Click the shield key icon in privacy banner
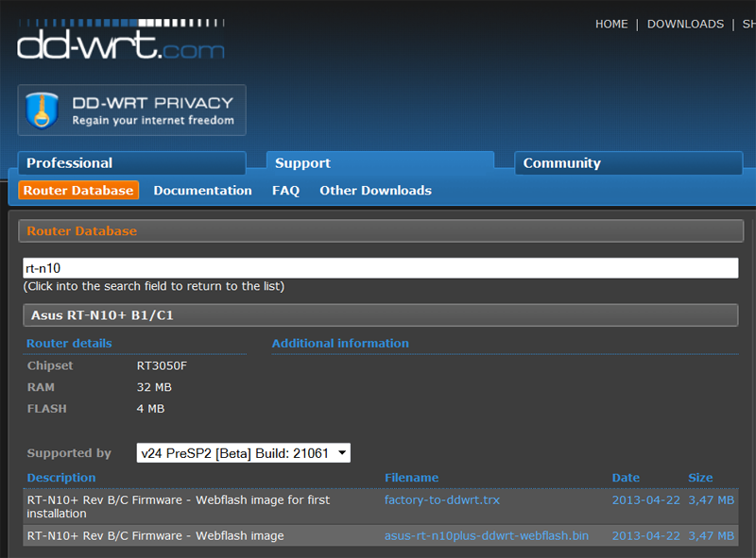Screen dimensions: 756x558 click(42, 110)
